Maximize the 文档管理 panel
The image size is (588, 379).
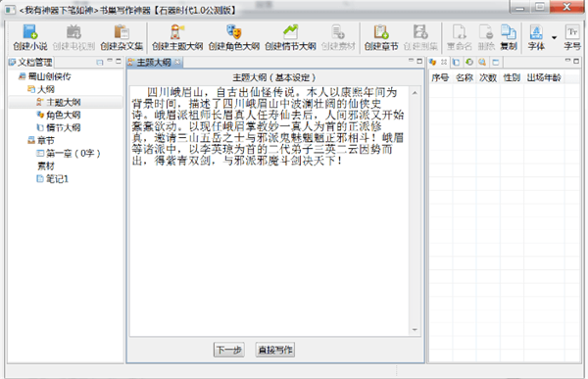119,61
